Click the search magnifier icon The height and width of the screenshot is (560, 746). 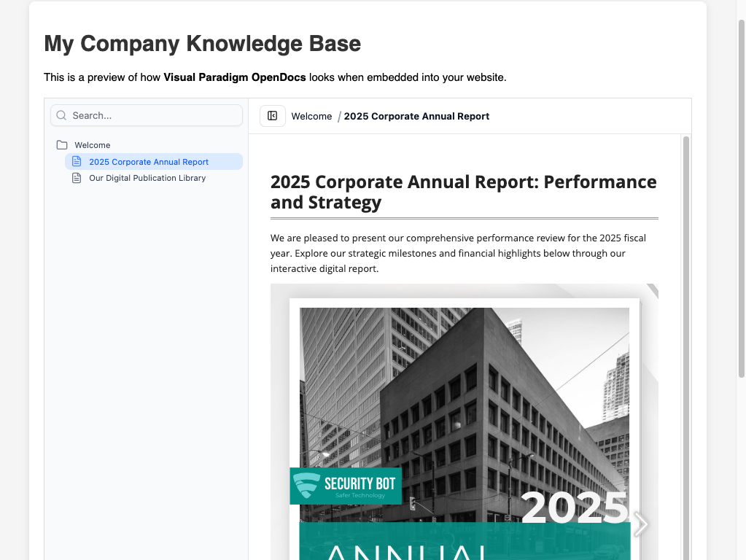coord(61,115)
